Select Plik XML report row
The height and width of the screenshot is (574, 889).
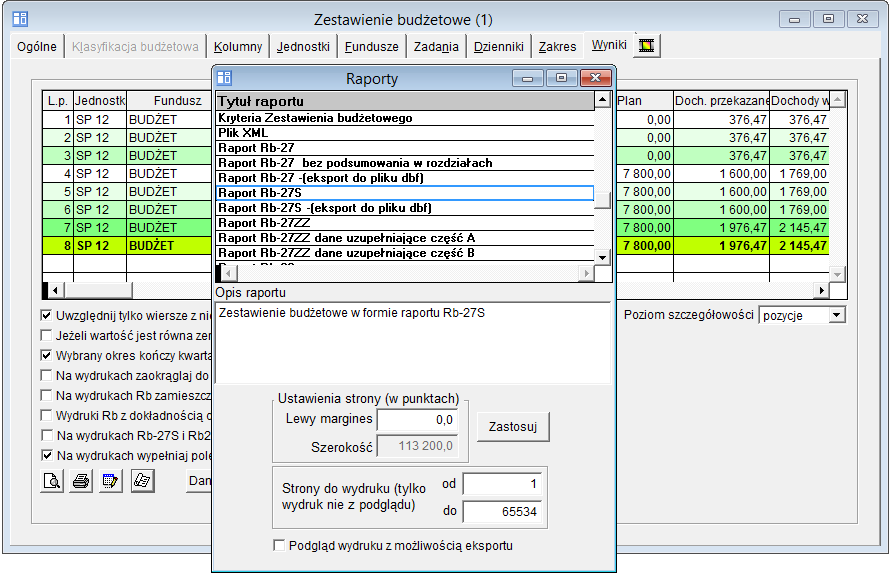pyautogui.click(x=405, y=133)
